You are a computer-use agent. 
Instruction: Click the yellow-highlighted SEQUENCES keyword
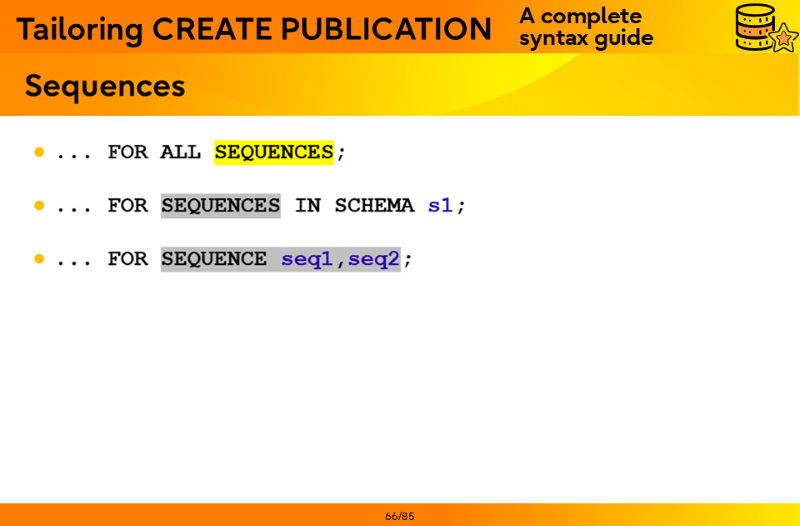(273, 152)
